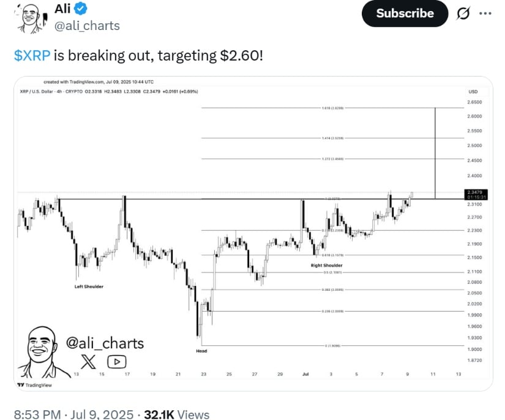Click the X logo in chart watermark
This screenshot has height=420, width=505.
coord(88,362)
